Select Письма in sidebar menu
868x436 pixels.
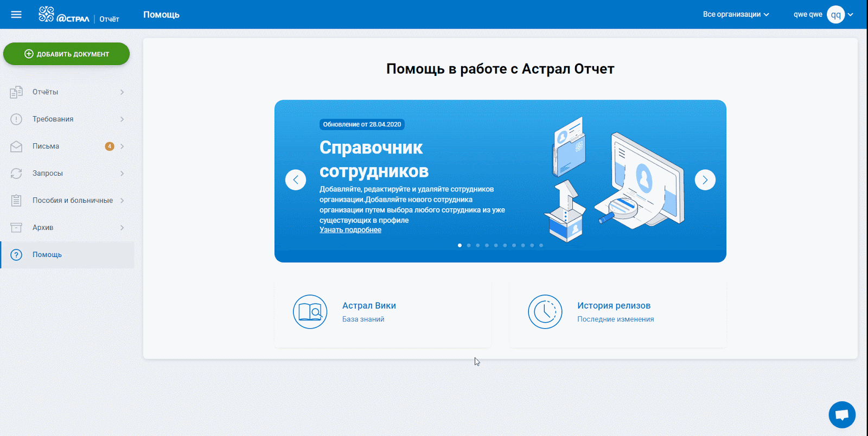coord(67,146)
